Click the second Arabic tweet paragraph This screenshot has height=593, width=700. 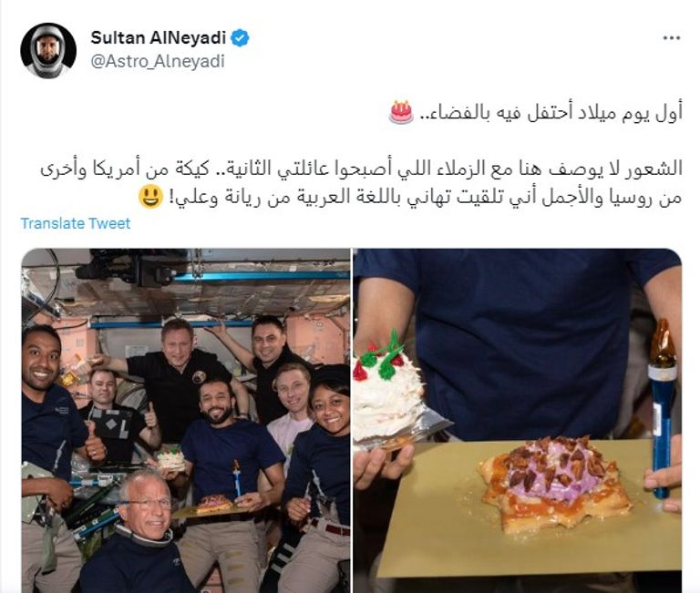362,183
